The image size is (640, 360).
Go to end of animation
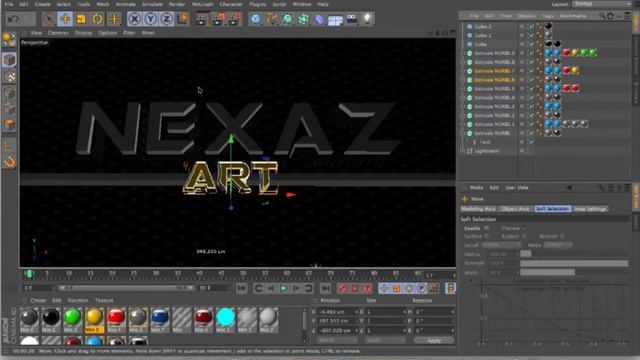tap(325, 289)
